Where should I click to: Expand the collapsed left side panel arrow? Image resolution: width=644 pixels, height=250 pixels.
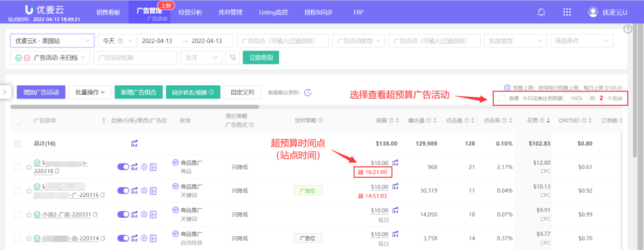click(5, 92)
